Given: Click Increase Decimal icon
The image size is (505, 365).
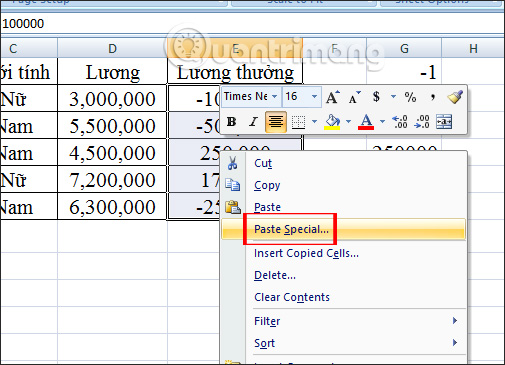Looking at the screenshot, I should click(x=400, y=122).
